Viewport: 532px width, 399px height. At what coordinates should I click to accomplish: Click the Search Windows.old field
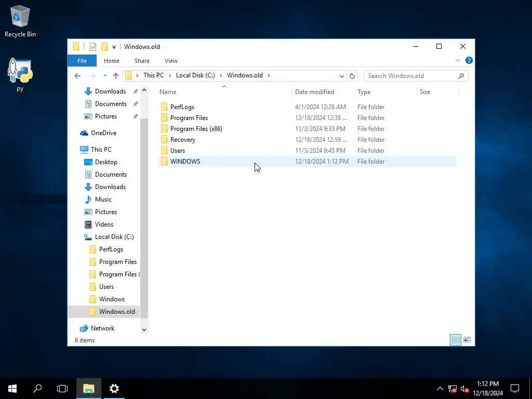pyautogui.click(x=416, y=76)
